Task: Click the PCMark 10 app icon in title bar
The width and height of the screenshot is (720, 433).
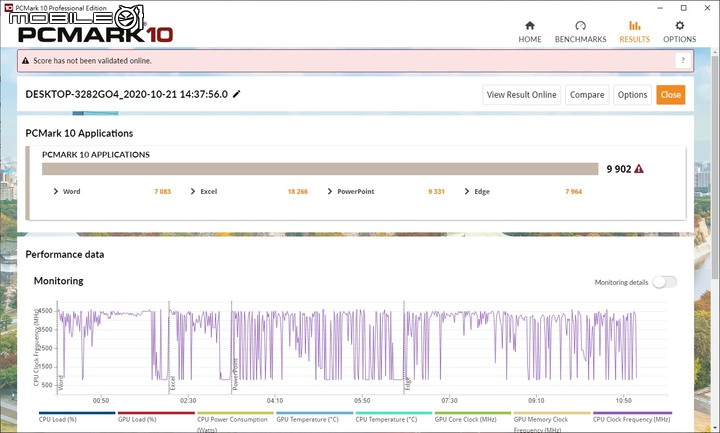Action: 8,7
